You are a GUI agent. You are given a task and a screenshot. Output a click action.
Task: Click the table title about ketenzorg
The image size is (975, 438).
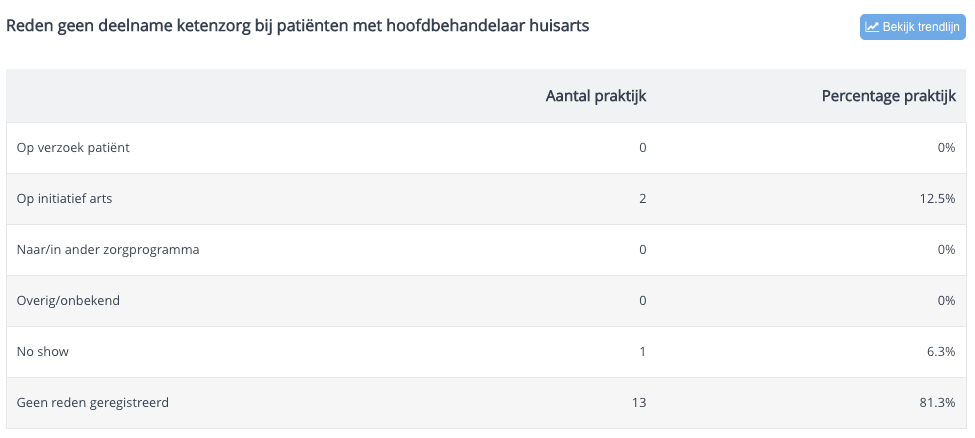297,26
